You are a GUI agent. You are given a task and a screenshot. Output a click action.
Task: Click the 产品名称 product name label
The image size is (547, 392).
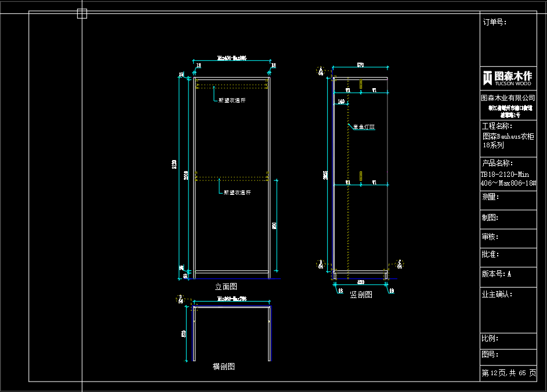497,164
